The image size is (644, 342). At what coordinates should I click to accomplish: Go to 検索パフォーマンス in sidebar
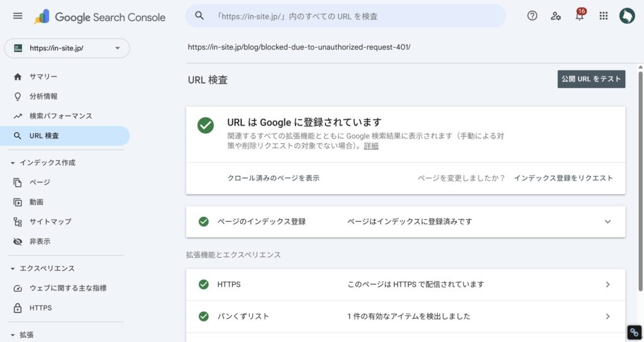tap(61, 116)
